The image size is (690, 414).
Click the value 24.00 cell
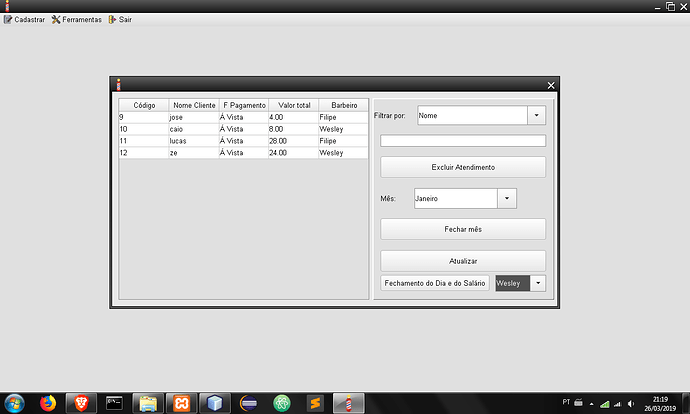[x=294, y=153]
